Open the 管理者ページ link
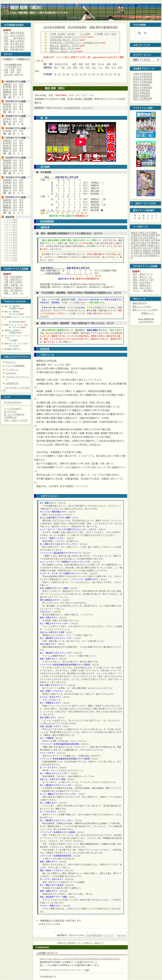The image size is (162, 980). [x=147, y=313]
